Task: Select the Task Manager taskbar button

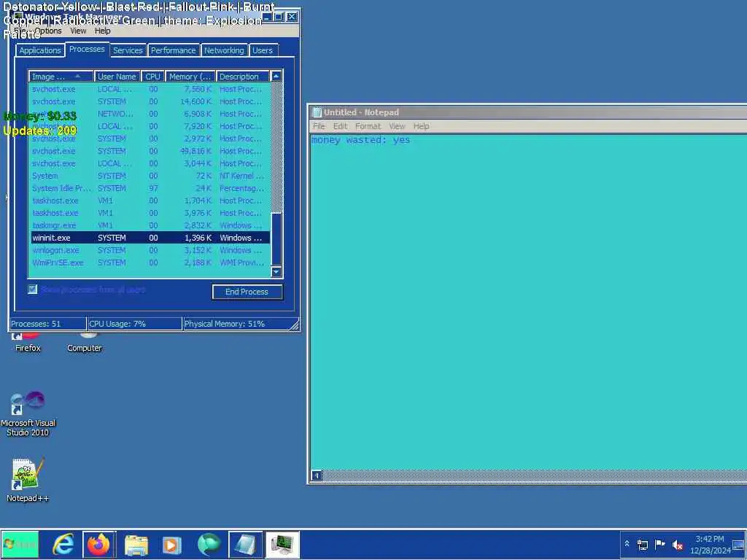Action: 282,544
